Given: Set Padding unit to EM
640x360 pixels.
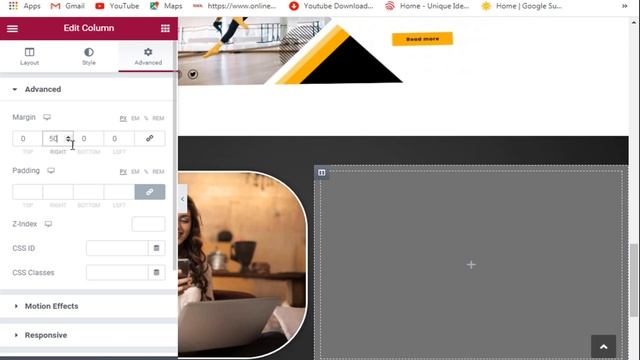Looking at the screenshot, I should click(x=135, y=171).
